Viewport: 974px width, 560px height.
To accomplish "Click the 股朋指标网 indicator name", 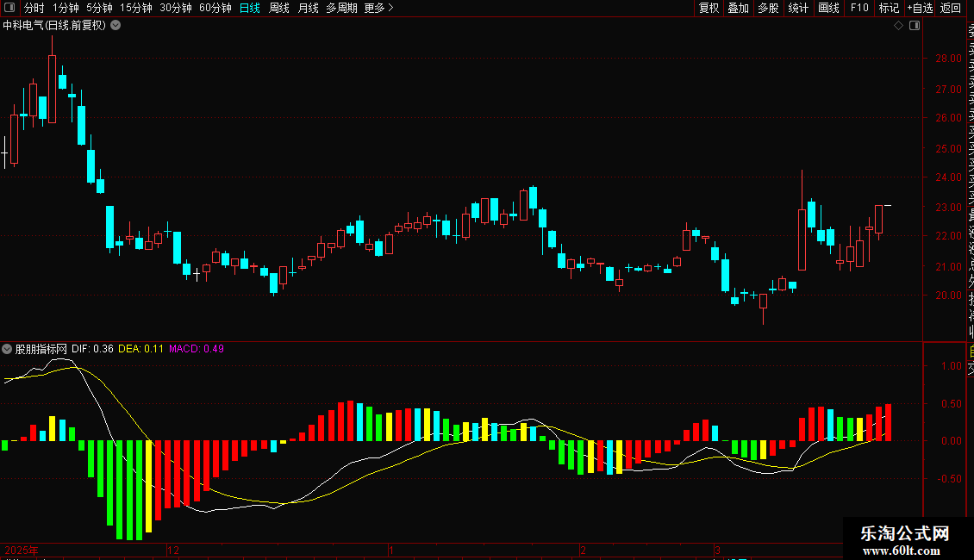I will (41, 349).
